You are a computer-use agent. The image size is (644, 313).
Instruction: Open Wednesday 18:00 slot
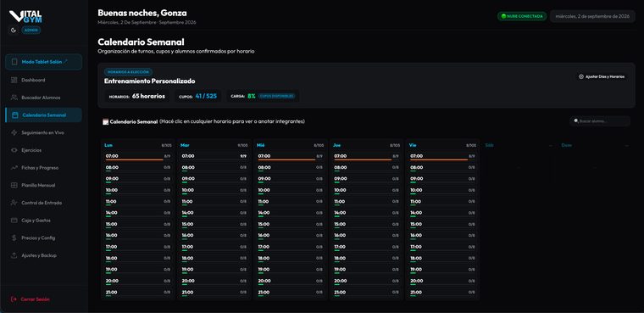coord(290,259)
